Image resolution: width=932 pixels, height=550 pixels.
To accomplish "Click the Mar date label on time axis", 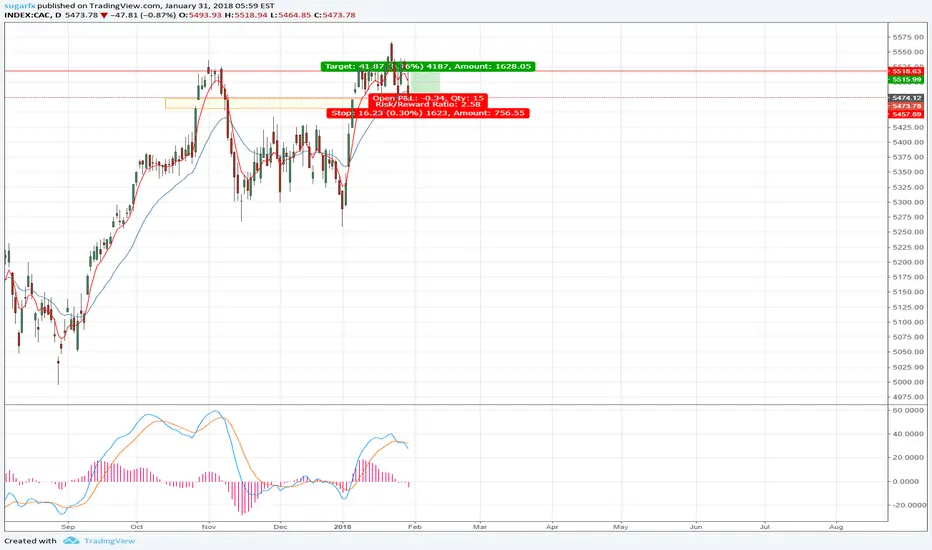I will (x=480, y=527).
